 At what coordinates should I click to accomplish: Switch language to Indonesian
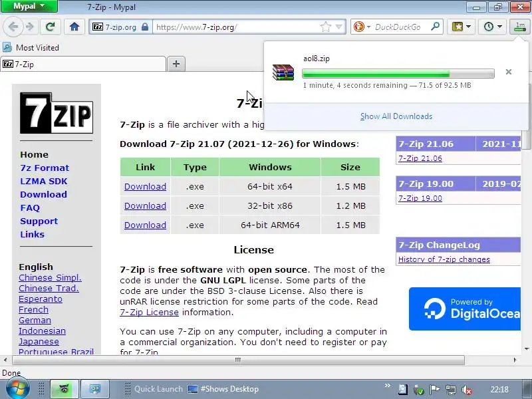(42, 331)
